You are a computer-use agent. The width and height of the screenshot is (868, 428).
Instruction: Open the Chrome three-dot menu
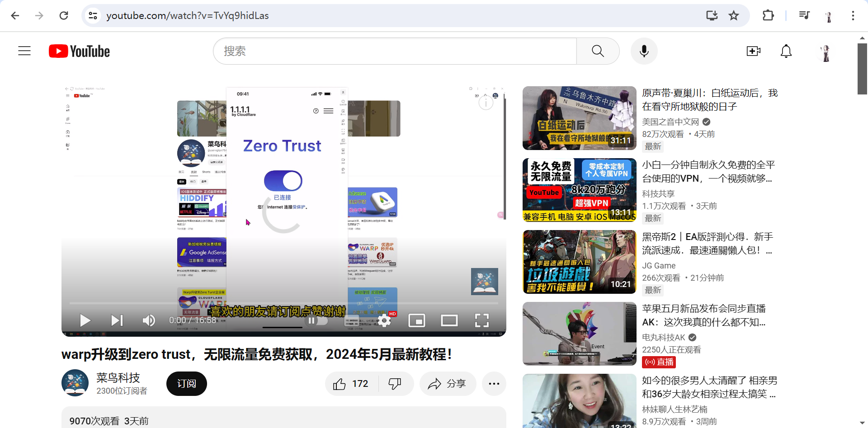point(853,15)
